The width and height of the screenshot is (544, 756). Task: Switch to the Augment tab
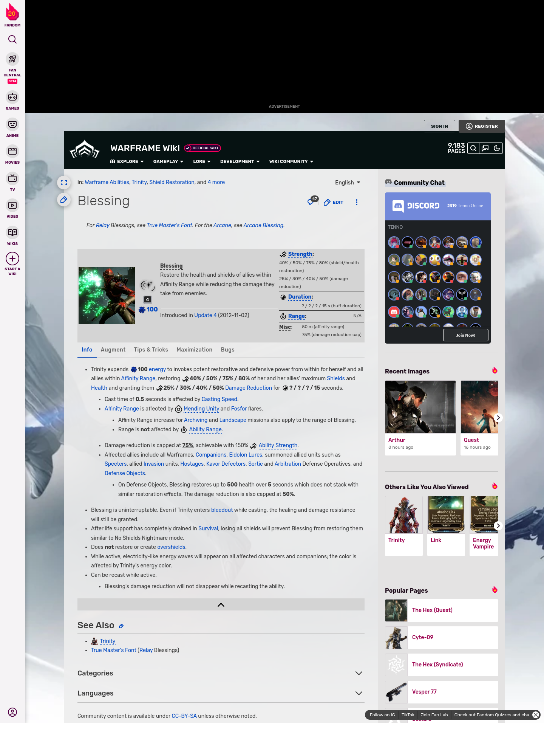click(x=113, y=350)
